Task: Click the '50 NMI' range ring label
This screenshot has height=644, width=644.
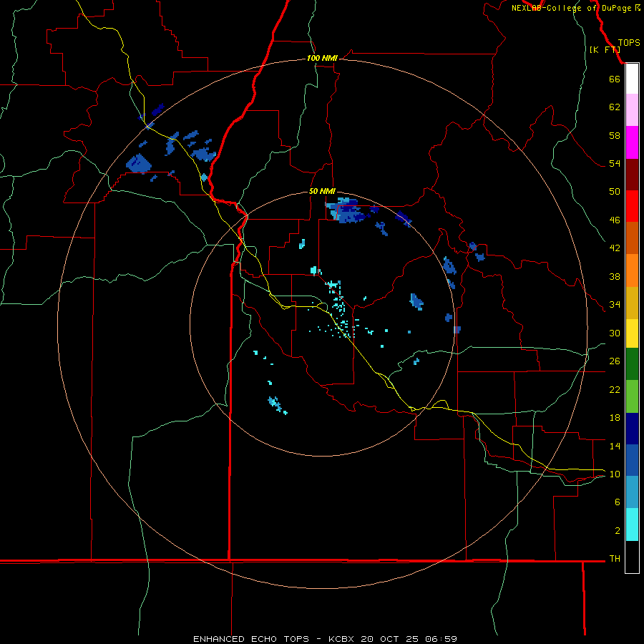Action: pyautogui.click(x=322, y=191)
